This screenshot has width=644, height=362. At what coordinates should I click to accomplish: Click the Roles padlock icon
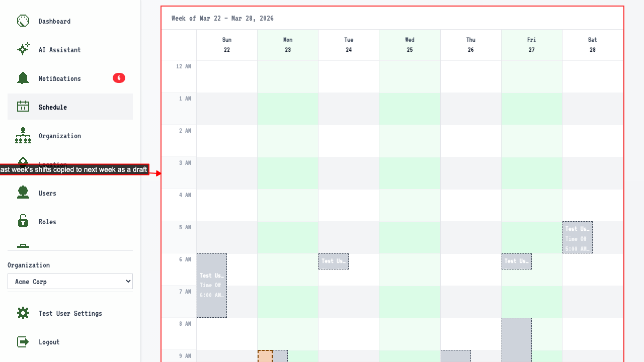[x=23, y=222]
